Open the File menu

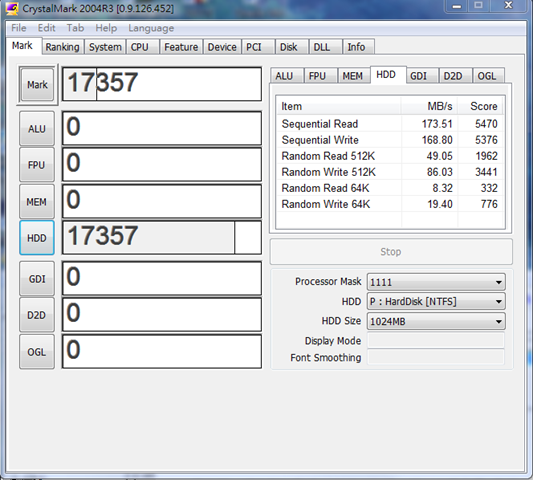click(18, 28)
